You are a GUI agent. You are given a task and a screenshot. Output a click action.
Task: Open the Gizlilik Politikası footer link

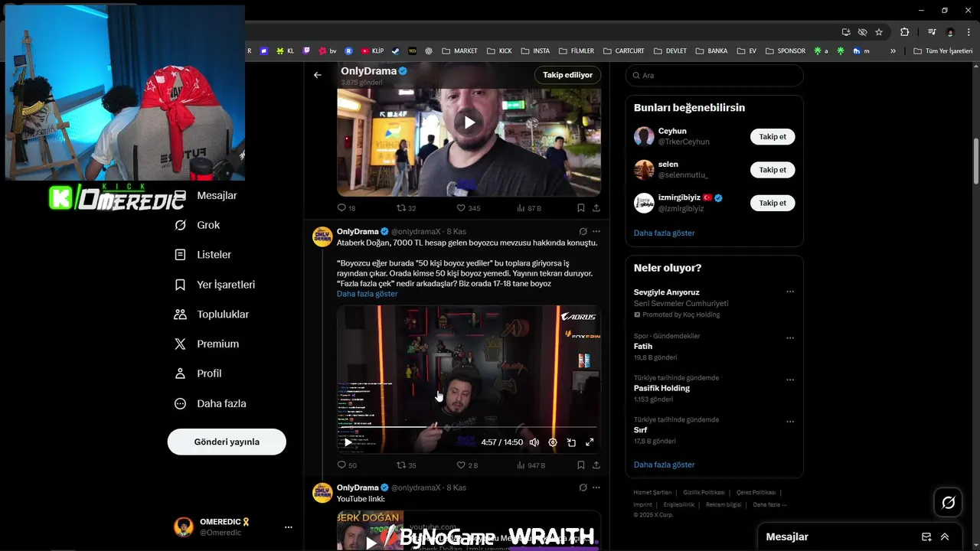pyautogui.click(x=704, y=493)
